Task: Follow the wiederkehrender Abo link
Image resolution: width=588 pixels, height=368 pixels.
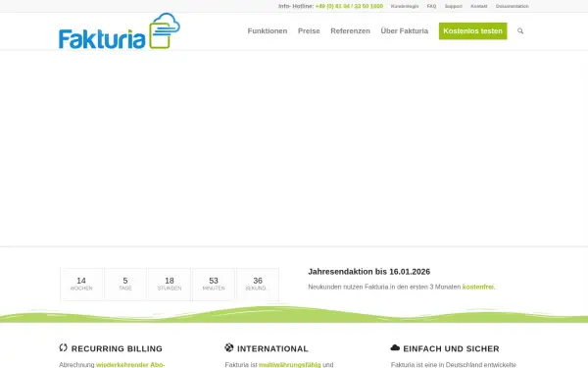Action: 130,365
